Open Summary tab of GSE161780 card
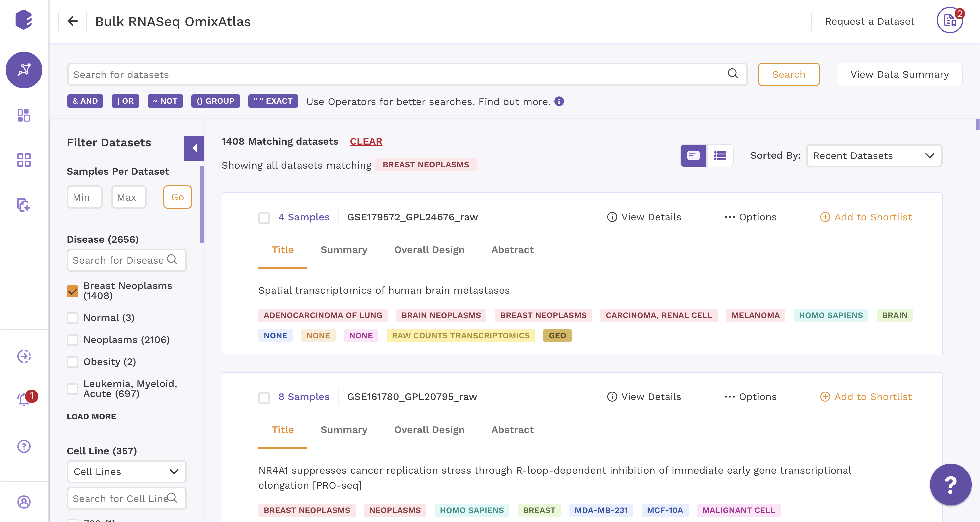The height and width of the screenshot is (522, 980). click(x=344, y=430)
